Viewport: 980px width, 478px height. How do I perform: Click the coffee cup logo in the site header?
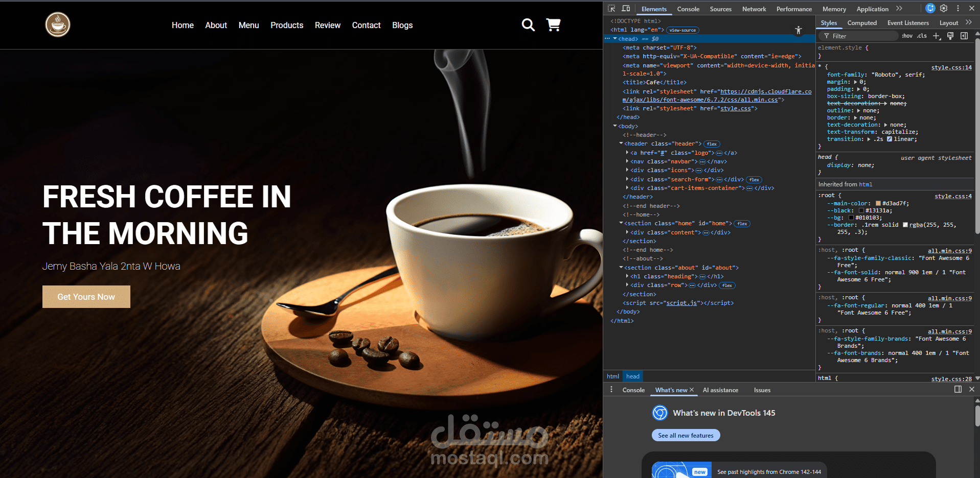(x=58, y=25)
